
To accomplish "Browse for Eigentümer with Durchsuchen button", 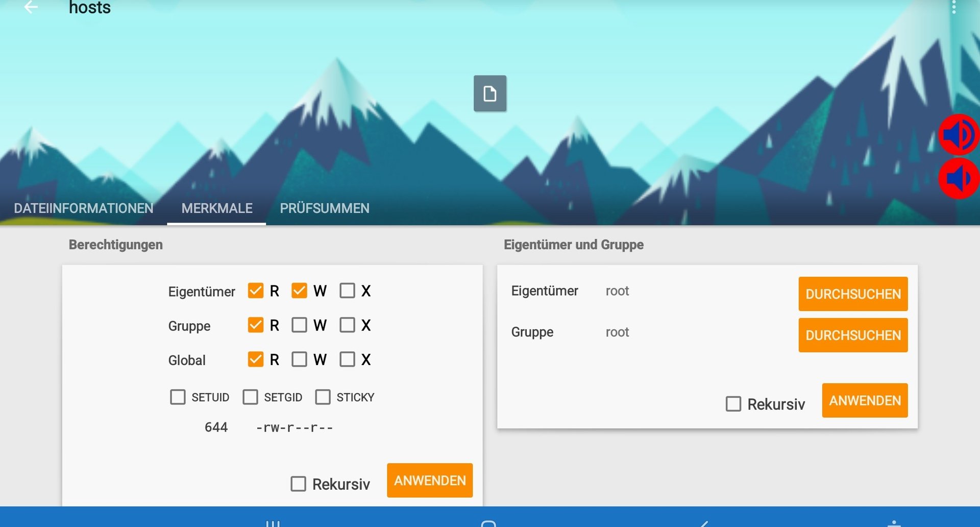I will (x=853, y=294).
